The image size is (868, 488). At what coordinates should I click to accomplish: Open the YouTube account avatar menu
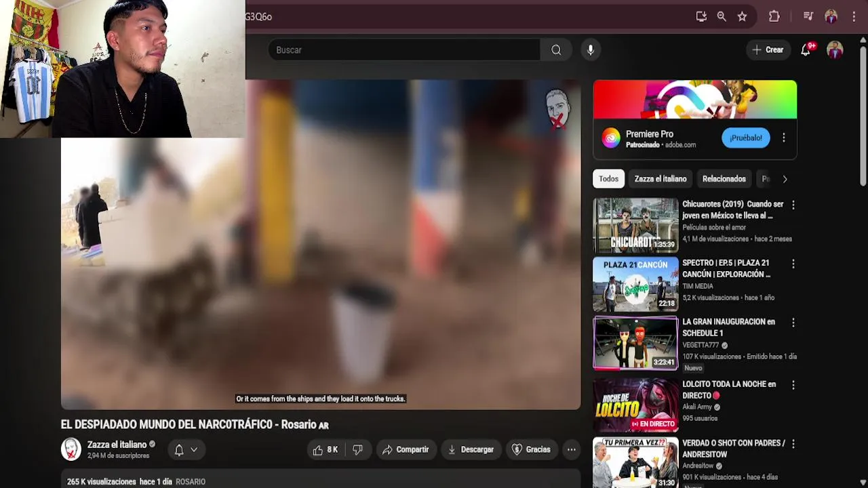point(835,49)
